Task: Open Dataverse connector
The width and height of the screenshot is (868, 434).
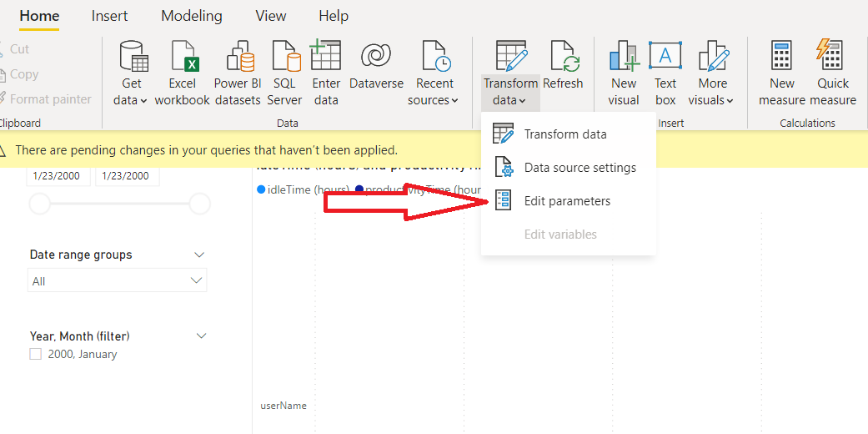Action: [x=376, y=58]
